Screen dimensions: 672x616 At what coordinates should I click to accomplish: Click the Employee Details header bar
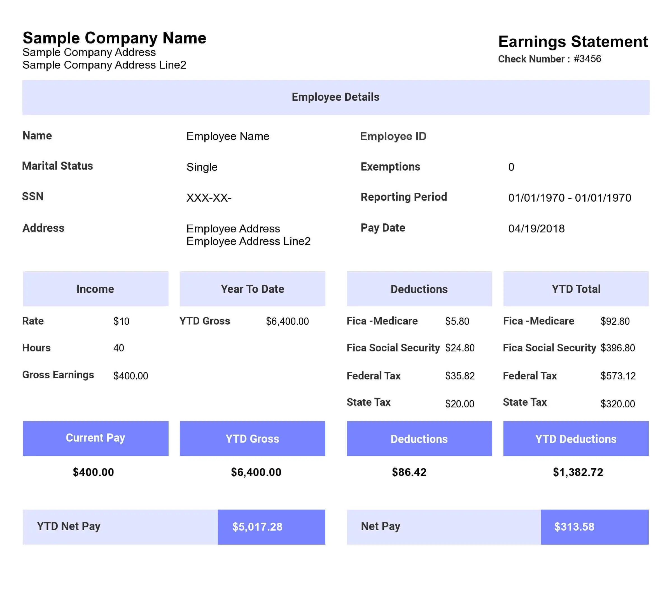click(336, 97)
